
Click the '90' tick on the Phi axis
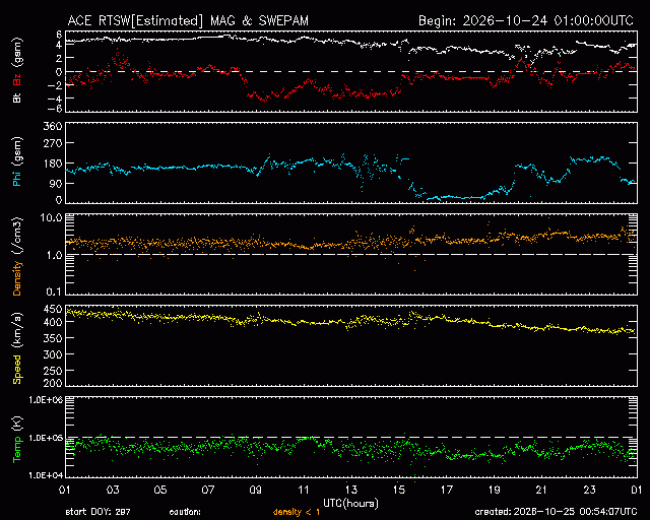click(56, 183)
